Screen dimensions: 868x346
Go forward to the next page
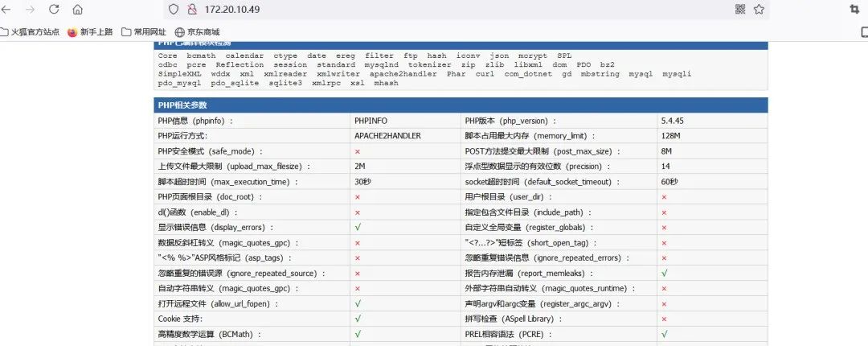[31, 10]
